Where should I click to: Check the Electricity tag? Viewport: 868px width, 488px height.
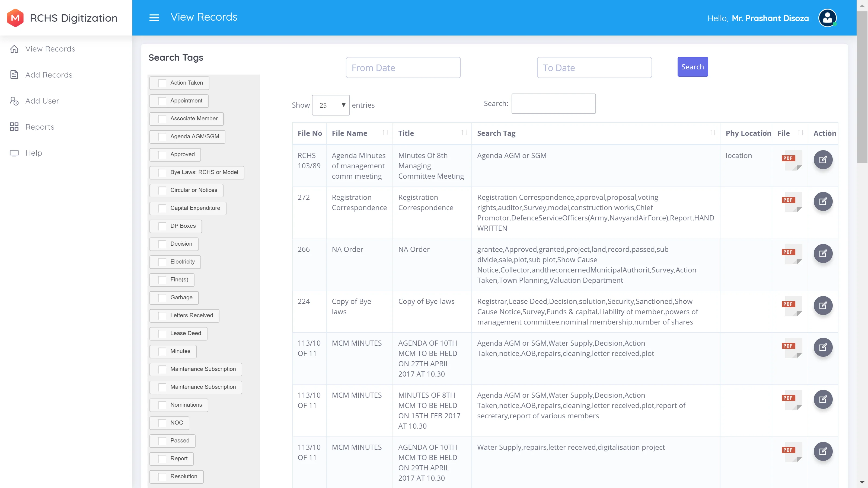pyautogui.click(x=162, y=262)
